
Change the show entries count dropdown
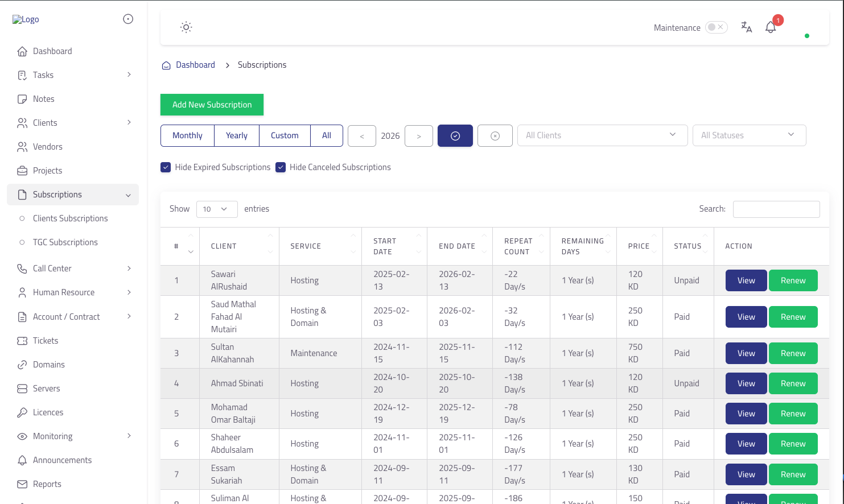(216, 209)
